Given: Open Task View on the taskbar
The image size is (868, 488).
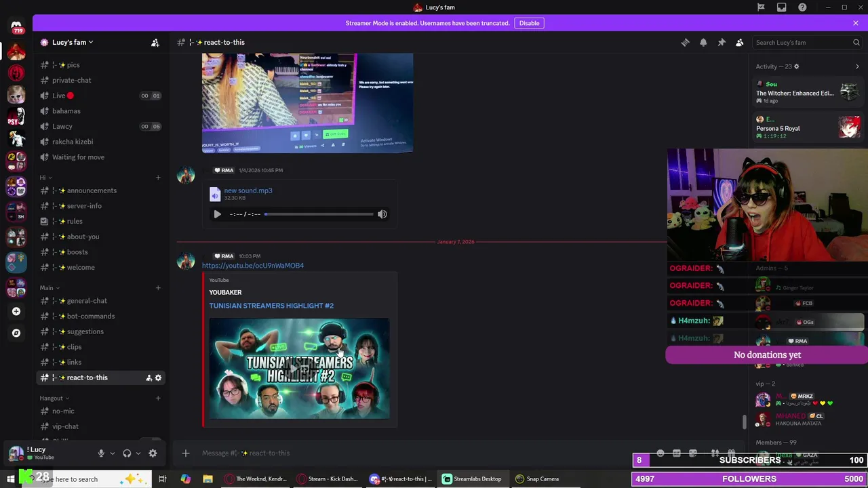Looking at the screenshot, I should (163, 479).
